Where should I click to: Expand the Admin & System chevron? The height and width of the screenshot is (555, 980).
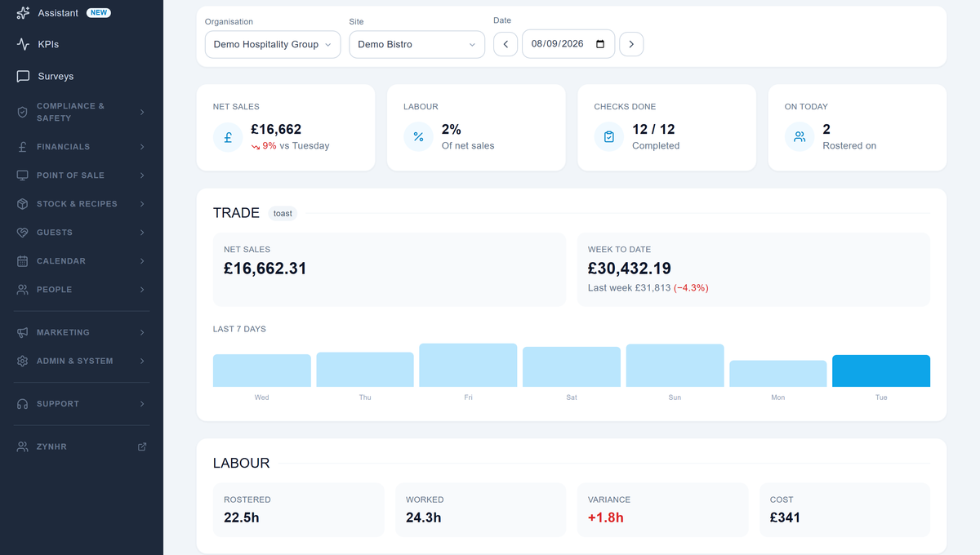[142, 361]
